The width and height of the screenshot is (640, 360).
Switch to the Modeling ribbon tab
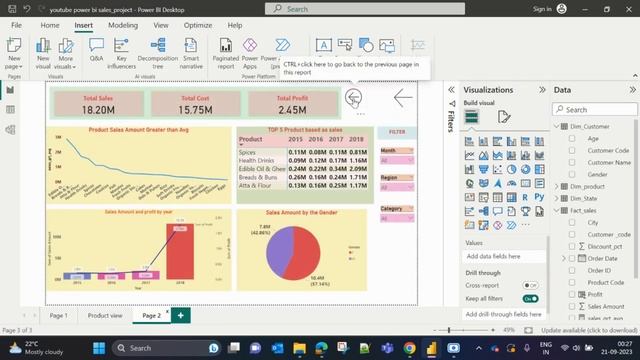click(123, 25)
